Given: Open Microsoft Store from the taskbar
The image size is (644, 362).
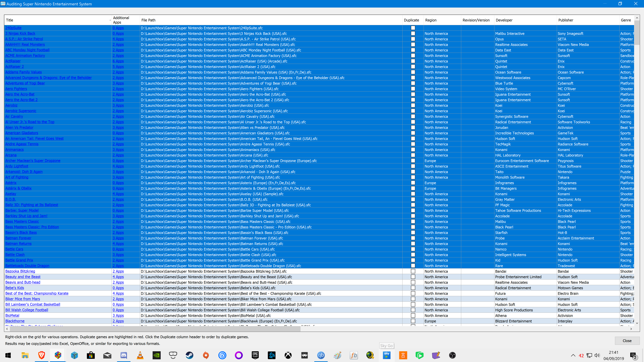Looking at the screenshot, I should tap(91, 355).
